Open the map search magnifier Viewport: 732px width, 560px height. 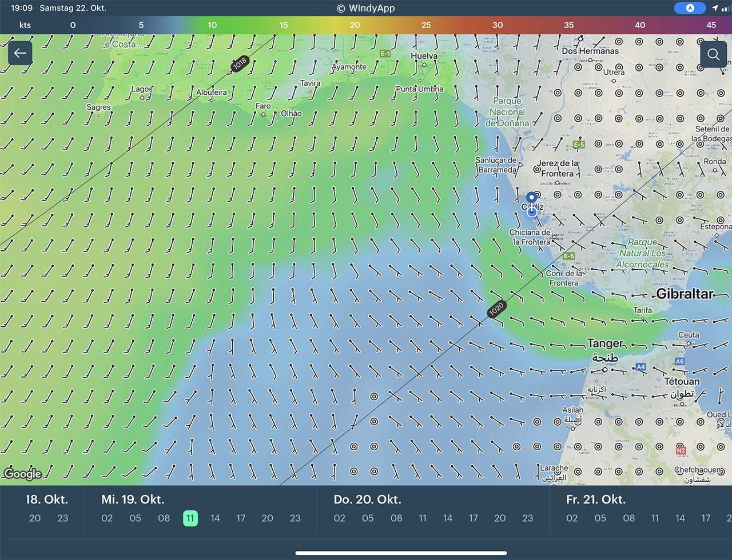pyautogui.click(x=713, y=54)
